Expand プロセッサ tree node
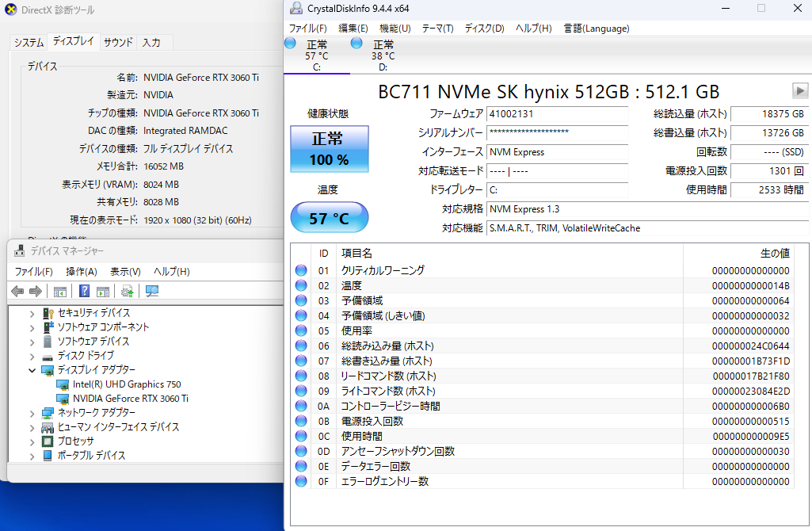Screen dimensions: 812x531 point(32,442)
